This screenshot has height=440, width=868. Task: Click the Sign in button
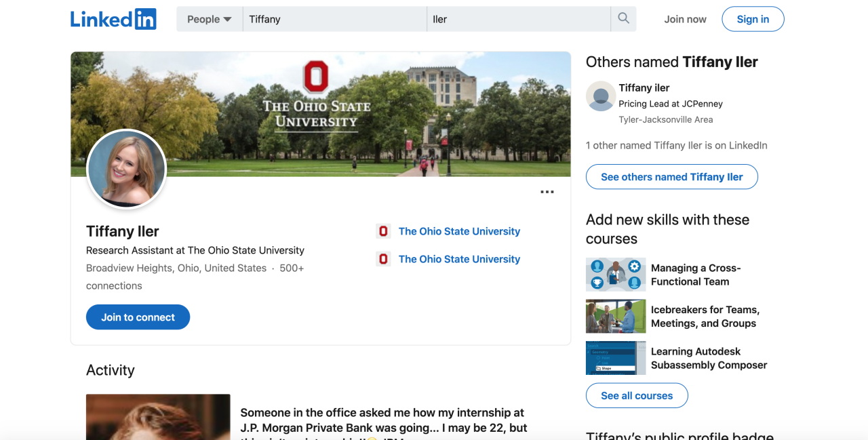753,19
